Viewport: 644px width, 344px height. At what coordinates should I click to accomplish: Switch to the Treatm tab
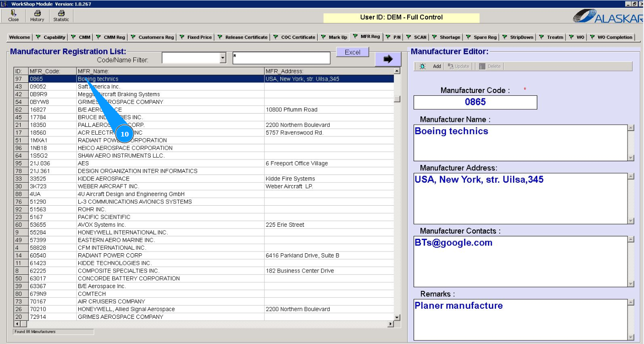coord(551,37)
